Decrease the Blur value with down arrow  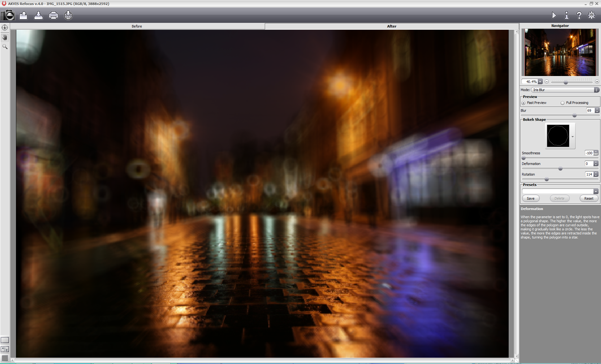(597, 112)
